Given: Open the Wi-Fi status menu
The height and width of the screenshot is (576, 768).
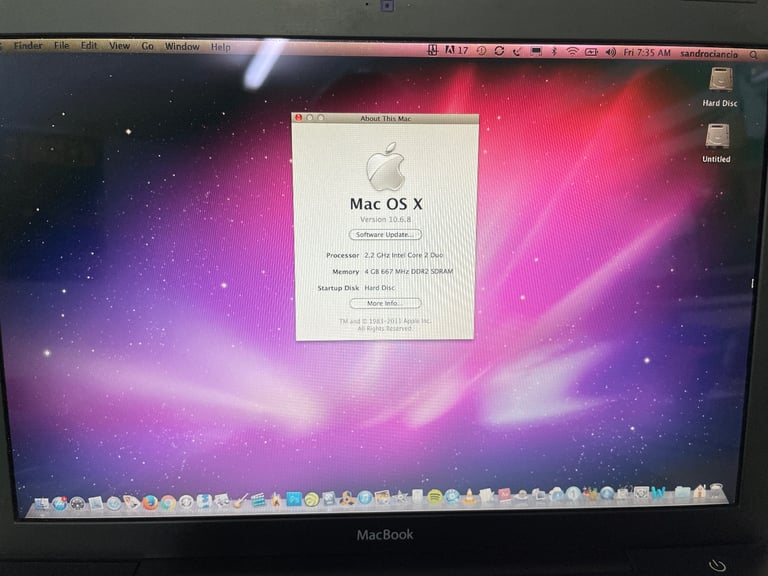Looking at the screenshot, I should [x=572, y=51].
